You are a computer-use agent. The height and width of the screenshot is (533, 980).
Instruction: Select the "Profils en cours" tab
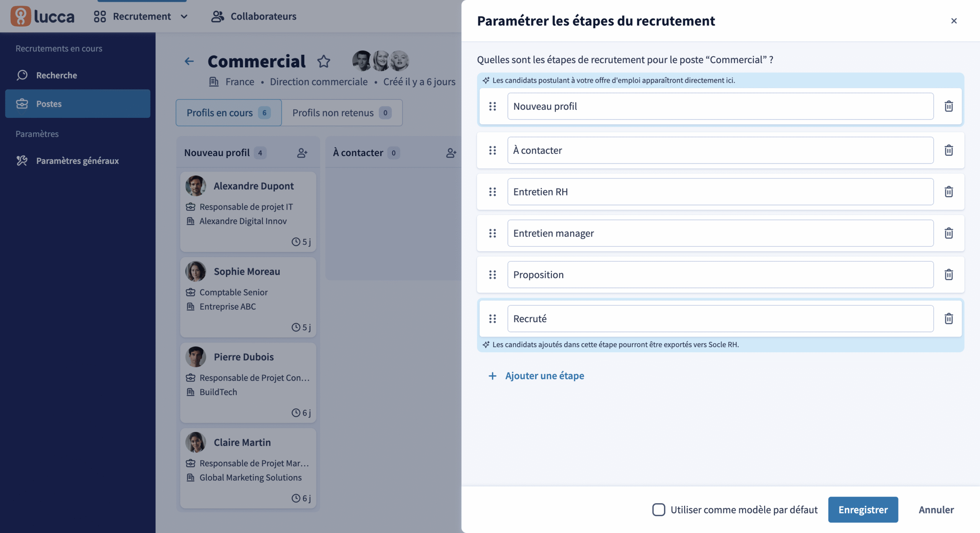[219, 112]
